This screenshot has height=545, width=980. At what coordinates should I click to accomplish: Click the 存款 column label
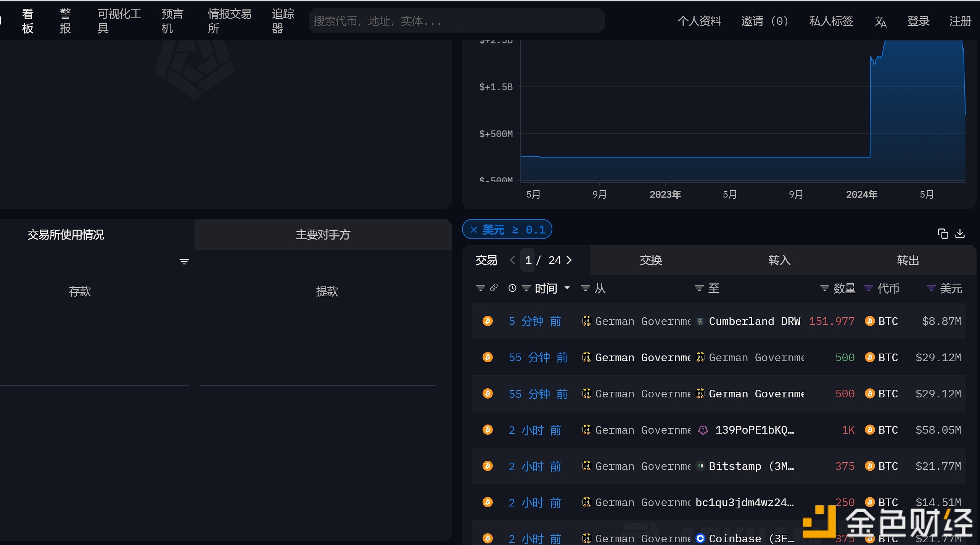(80, 291)
